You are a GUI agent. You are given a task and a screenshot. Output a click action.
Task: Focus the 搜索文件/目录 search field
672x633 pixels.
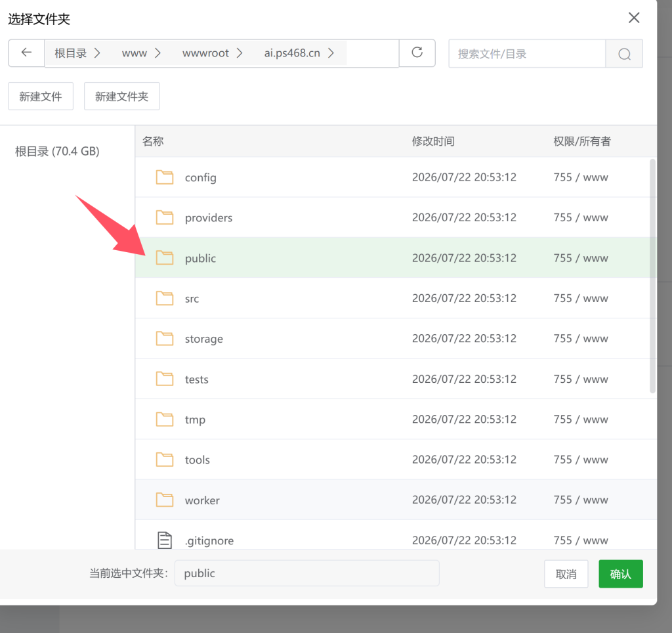point(527,54)
